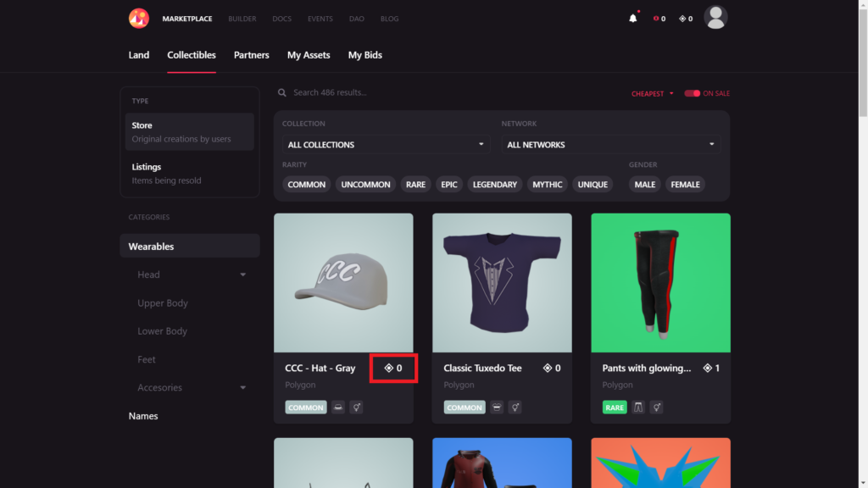Screen dimensions: 868x488
Task: Open DAO in the top navigation
Action: pyautogui.click(x=357, y=19)
